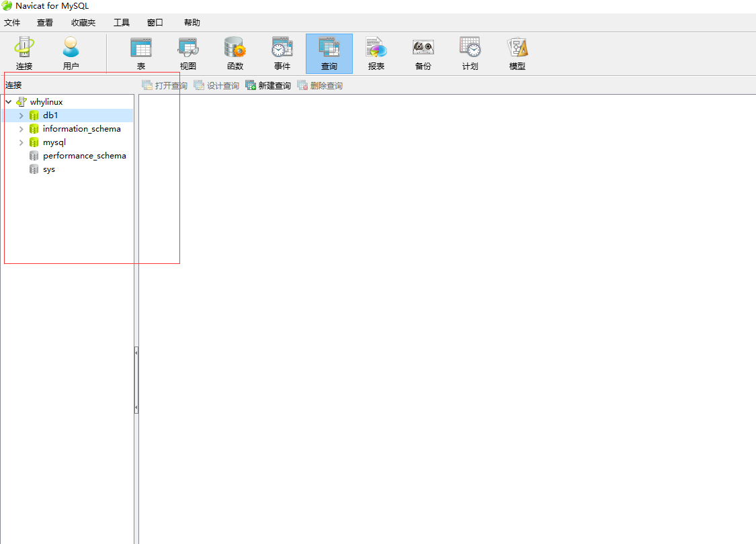756x544 pixels.
Task: Open the 工具 (Tools) menu
Action: pyautogui.click(x=122, y=23)
